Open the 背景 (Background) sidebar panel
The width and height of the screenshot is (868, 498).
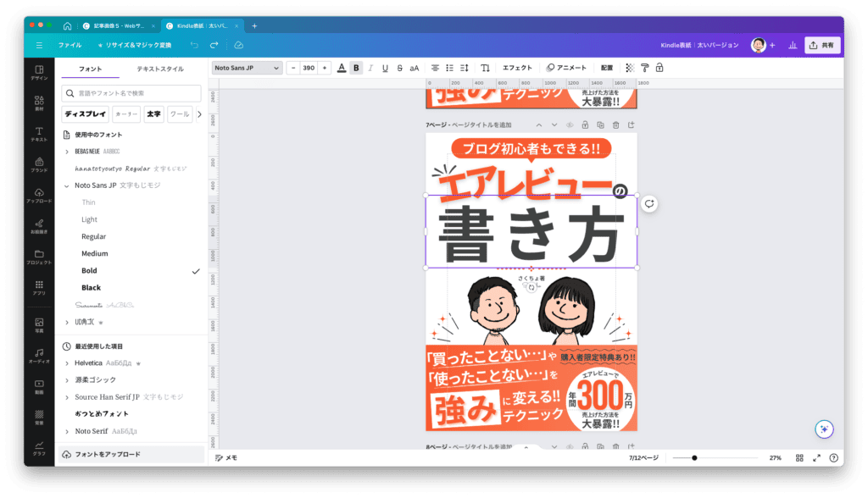(39, 418)
